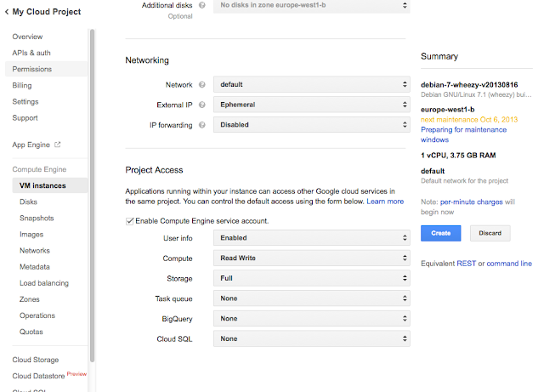Click the Compute Engine section heading
The image size is (544, 392).
coord(39,169)
